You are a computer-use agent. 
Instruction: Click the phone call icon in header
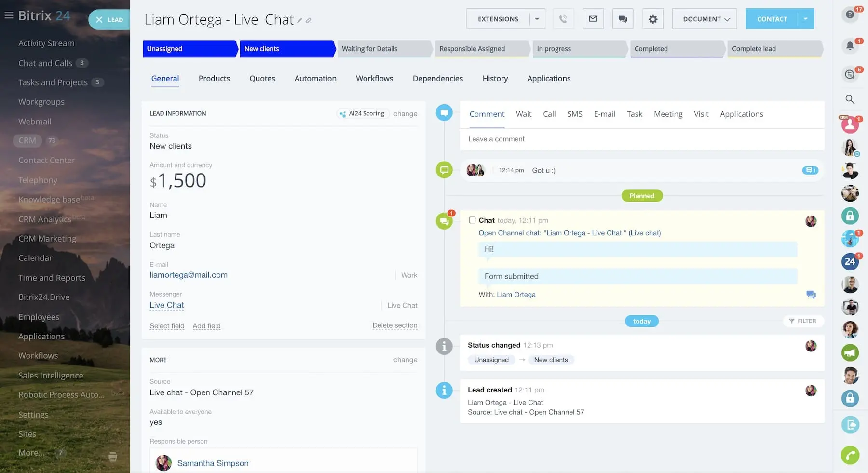[x=563, y=19]
